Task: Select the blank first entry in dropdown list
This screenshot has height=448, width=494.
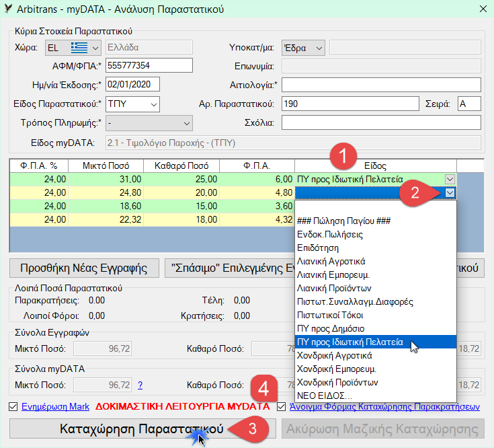Action: tap(376, 207)
